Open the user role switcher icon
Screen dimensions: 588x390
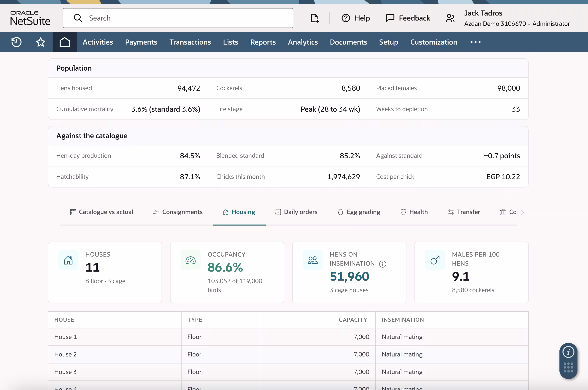click(x=450, y=18)
